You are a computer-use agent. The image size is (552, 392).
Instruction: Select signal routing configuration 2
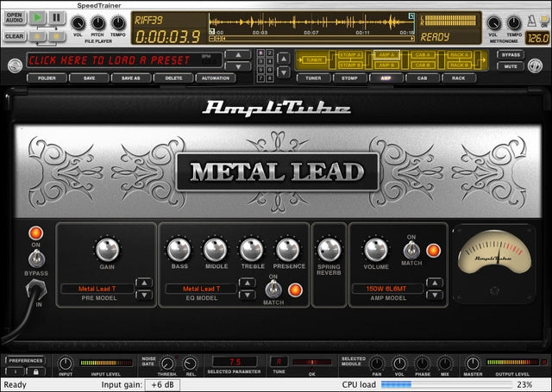click(x=269, y=53)
